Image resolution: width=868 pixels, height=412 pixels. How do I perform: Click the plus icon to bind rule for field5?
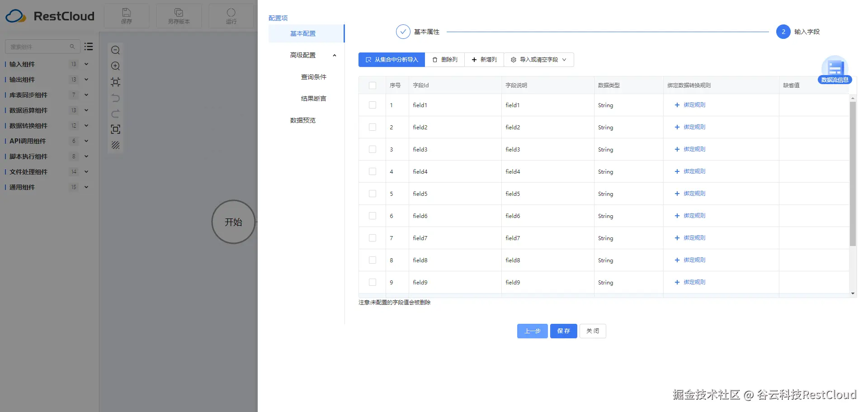click(677, 194)
